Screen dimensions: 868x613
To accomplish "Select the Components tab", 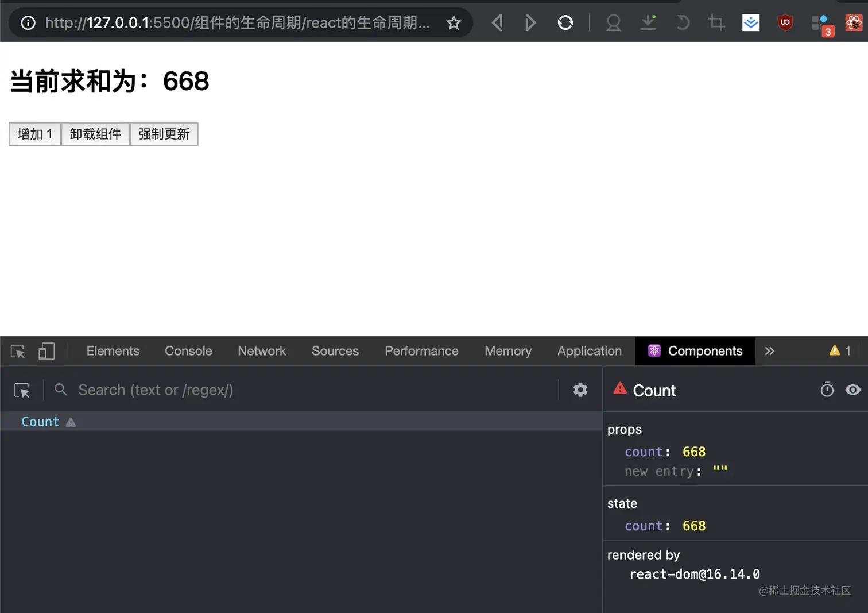I will pyautogui.click(x=695, y=351).
